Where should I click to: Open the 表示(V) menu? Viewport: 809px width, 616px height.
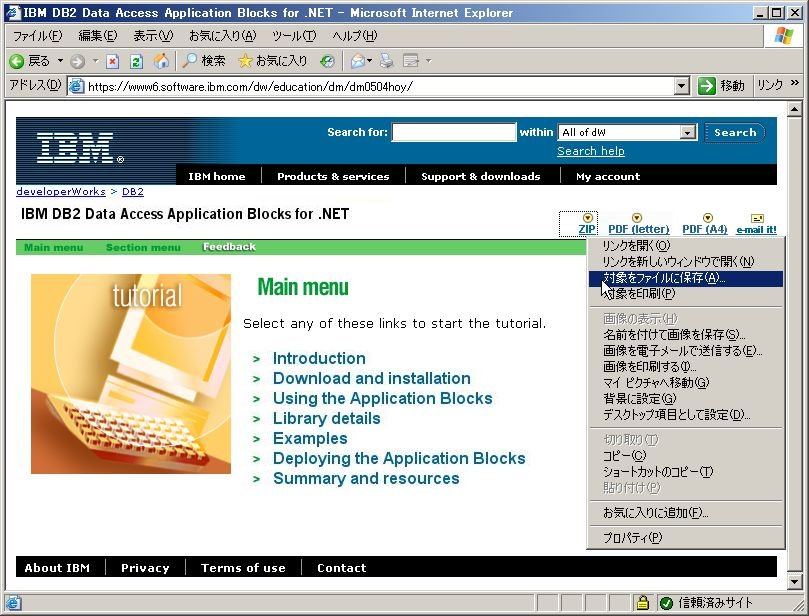pyautogui.click(x=153, y=36)
